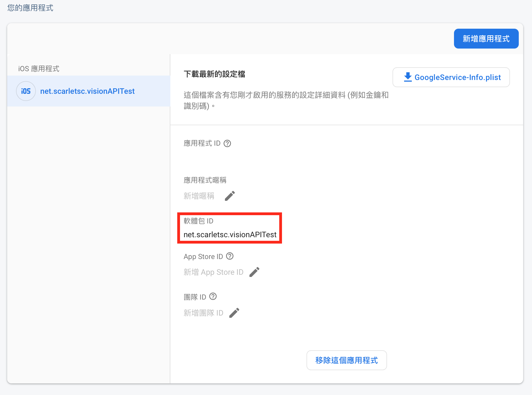The width and height of the screenshot is (532, 395).
Task: Click the 軟體包 ID label
Action: point(198,221)
